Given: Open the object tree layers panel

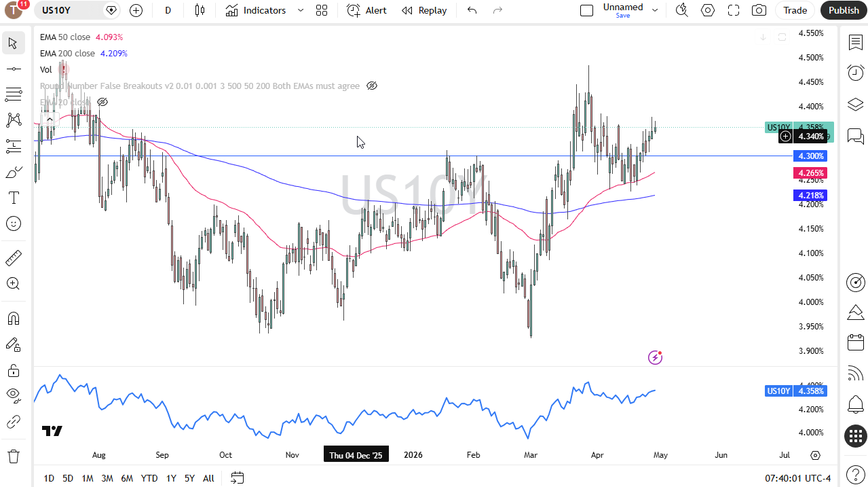Looking at the screenshot, I should pos(855,105).
